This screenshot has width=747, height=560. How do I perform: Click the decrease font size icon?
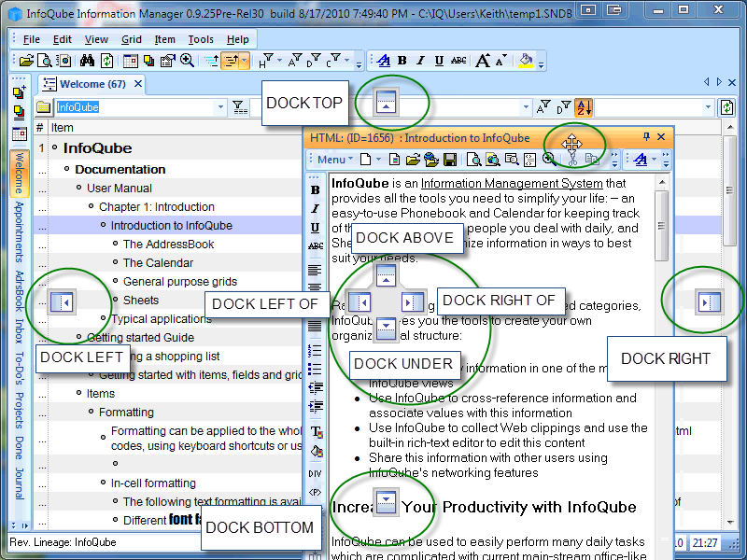click(x=501, y=61)
